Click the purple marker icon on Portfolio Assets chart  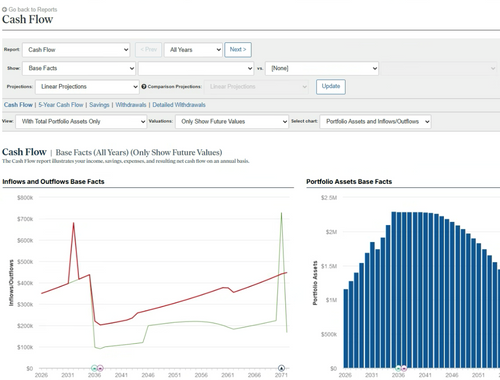[404, 368]
